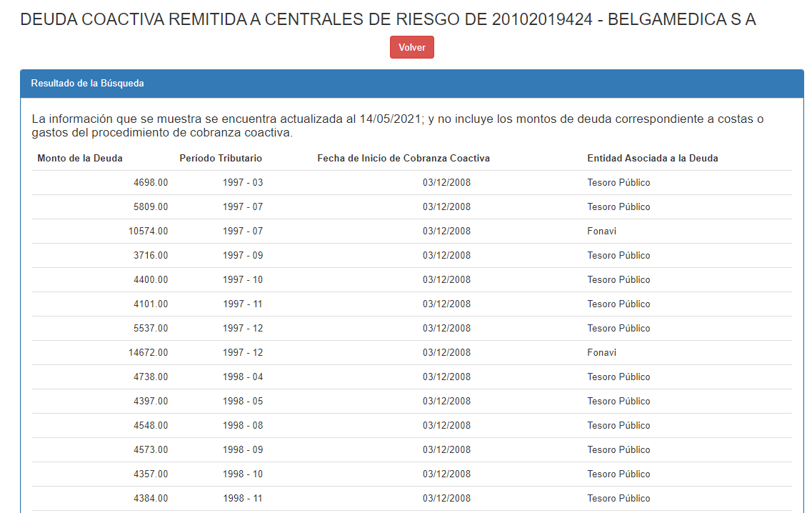
Task: Select the debt amount 4738.00
Action: (x=151, y=377)
